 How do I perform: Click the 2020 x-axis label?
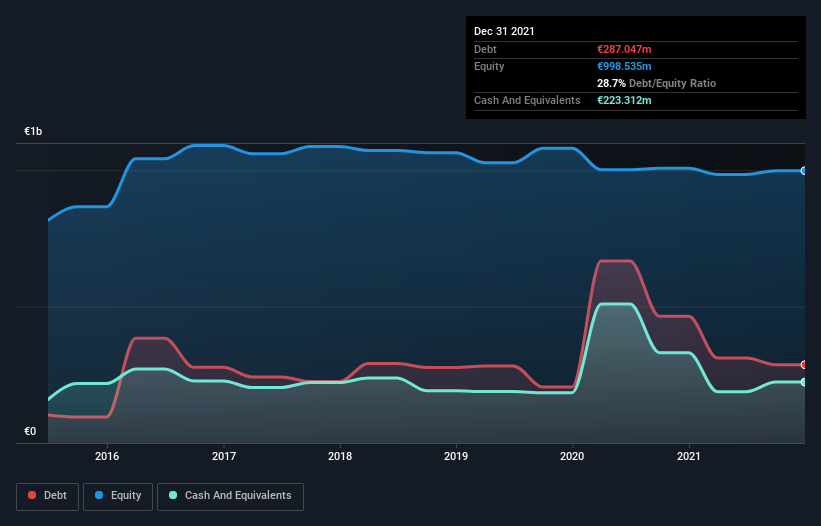click(x=572, y=456)
